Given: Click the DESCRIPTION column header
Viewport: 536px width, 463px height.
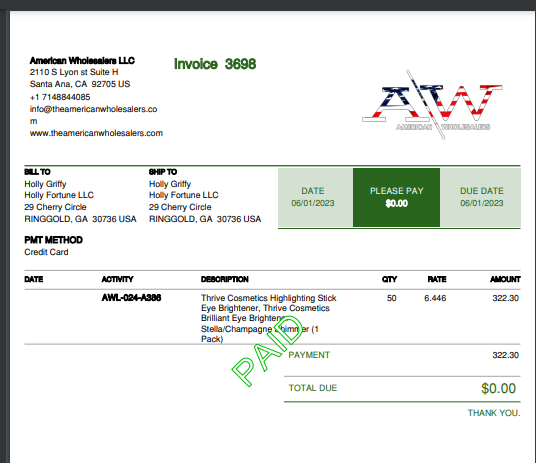Looking at the screenshot, I should pos(225,279).
